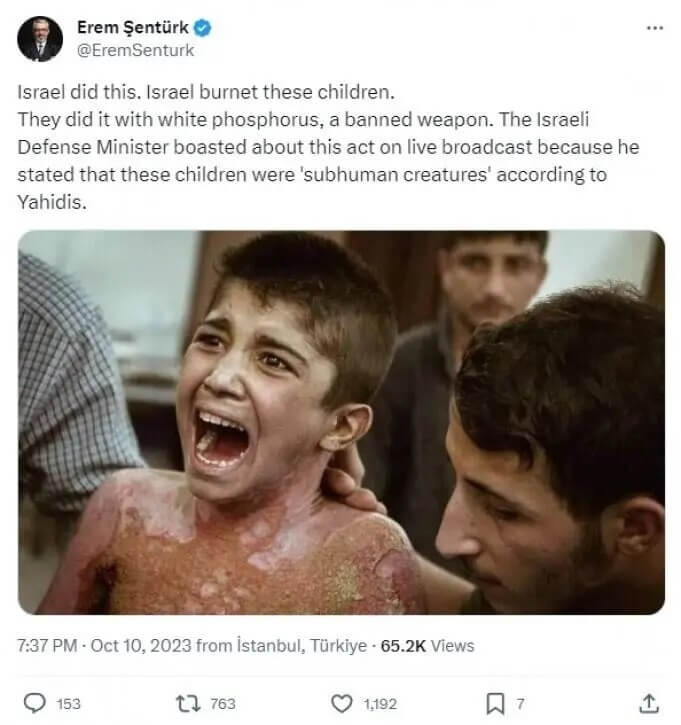Screen dimensions: 681x725
Task: Bookmark this tweet using the bookmark icon
Action: (494, 703)
